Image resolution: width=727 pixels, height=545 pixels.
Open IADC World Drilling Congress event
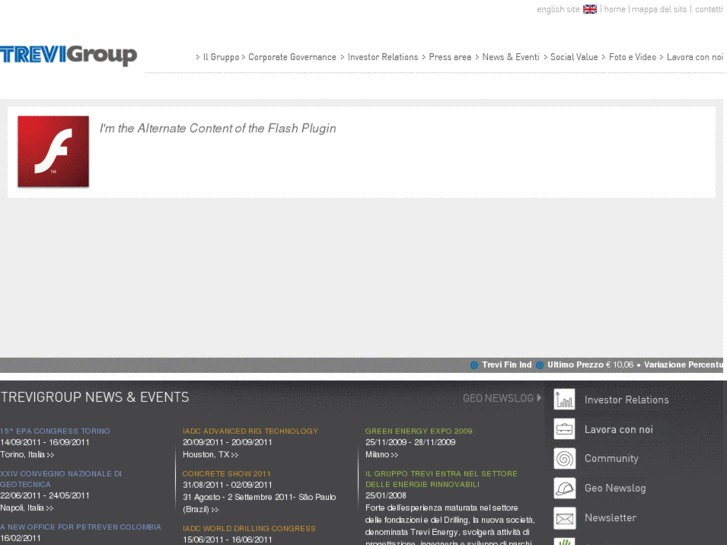tap(249, 528)
